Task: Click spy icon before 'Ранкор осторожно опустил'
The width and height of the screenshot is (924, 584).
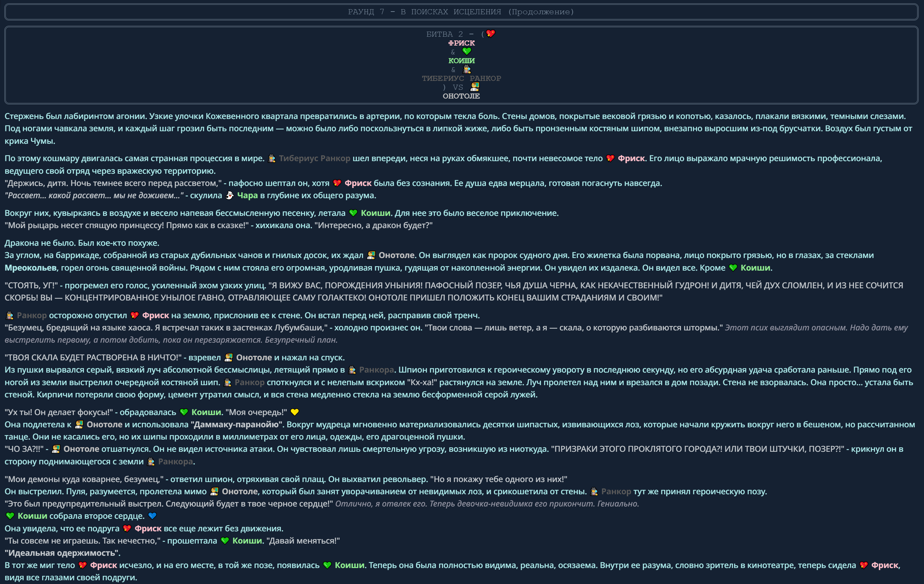Action: pos(10,315)
